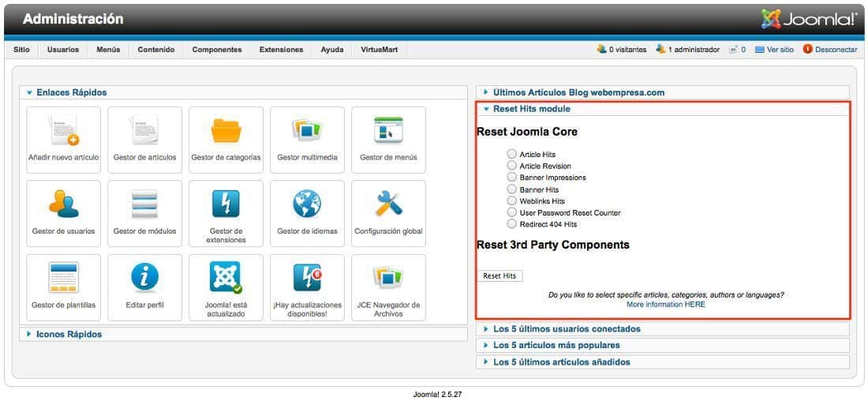The height and width of the screenshot is (401, 868).
Task: Select User Password Reset Counter radio button
Action: coord(511,212)
